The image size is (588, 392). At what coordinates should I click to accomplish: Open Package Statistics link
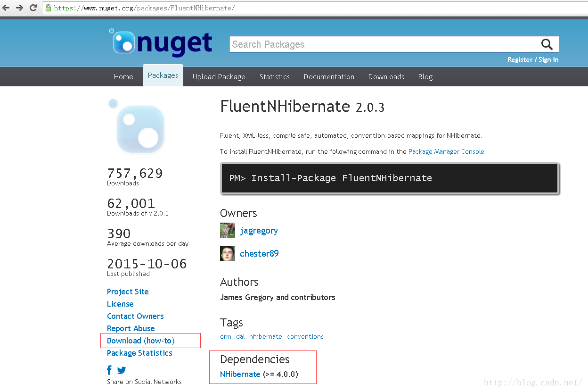click(139, 353)
